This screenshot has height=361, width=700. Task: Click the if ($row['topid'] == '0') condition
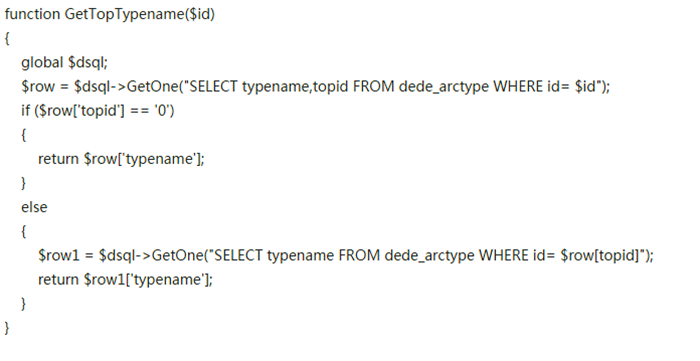(98, 110)
